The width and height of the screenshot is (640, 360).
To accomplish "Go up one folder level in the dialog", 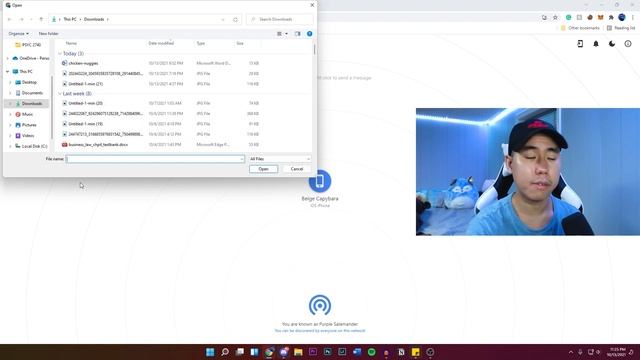I will (x=41, y=19).
